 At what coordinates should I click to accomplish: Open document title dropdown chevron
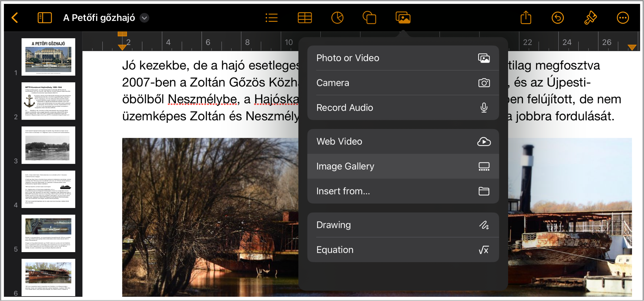tap(145, 18)
